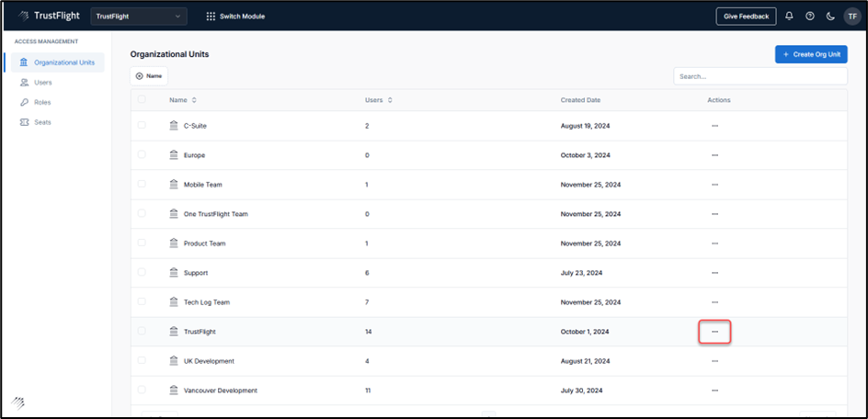Screen dimensions: 868x419
Task: Open actions menu for Tech Log Team
Action: click(x=714, y=302)
